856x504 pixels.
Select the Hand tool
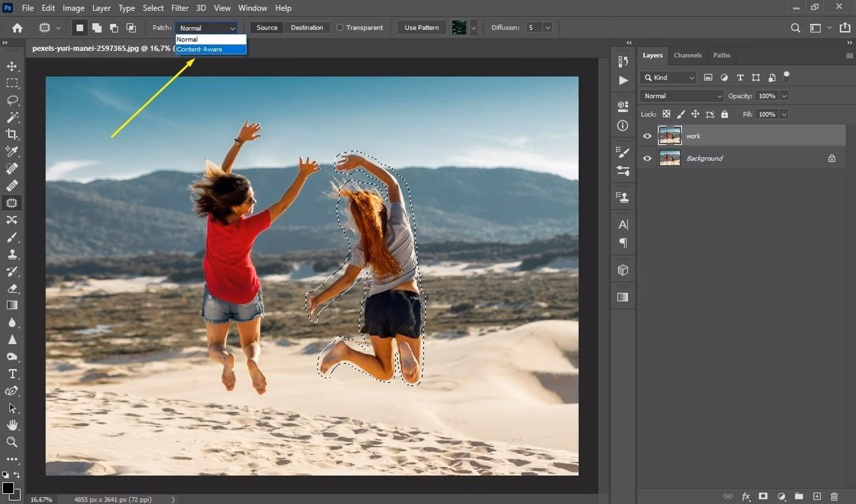13,425
